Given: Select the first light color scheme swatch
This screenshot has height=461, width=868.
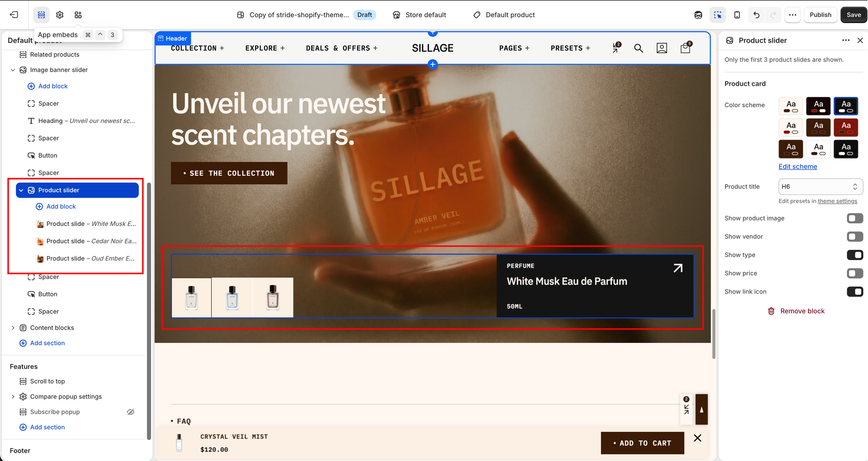Looking at the screenshot, I should [x=791, y=106].
